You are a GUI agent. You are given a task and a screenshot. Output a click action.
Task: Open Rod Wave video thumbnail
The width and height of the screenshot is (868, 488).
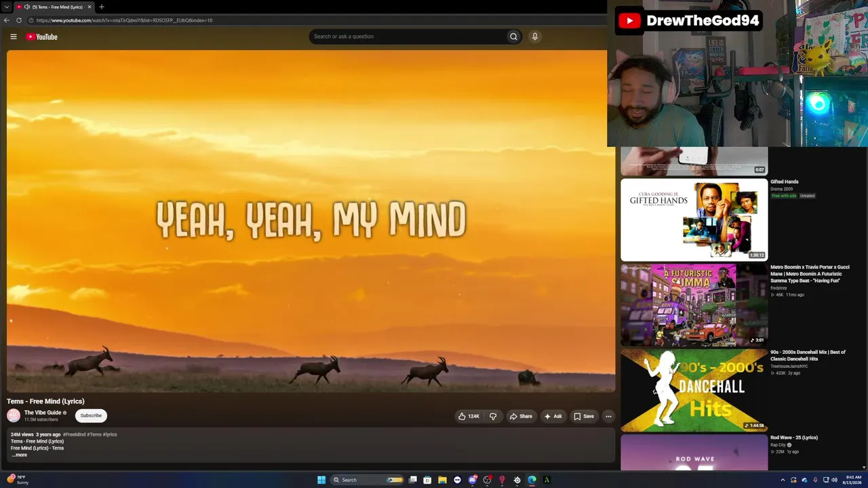[694, 452]
